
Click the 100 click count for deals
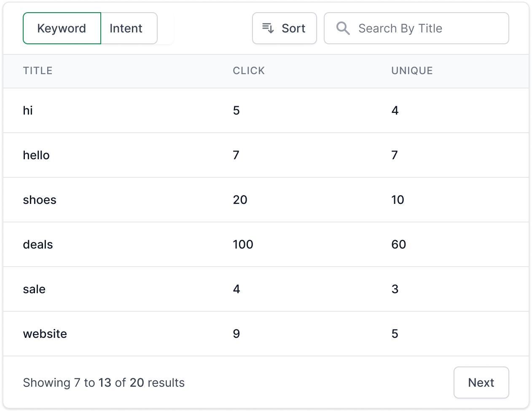pos(243,244)
